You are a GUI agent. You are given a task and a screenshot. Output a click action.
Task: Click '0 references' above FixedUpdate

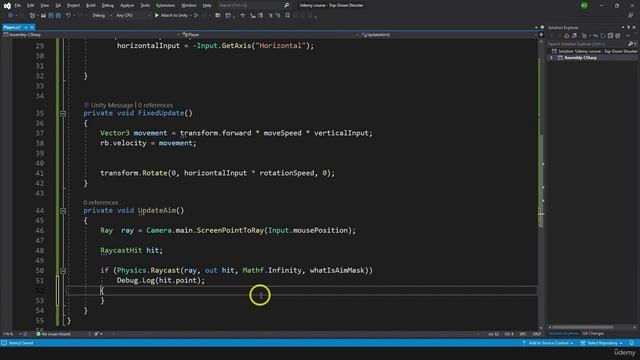coord(155,105)
